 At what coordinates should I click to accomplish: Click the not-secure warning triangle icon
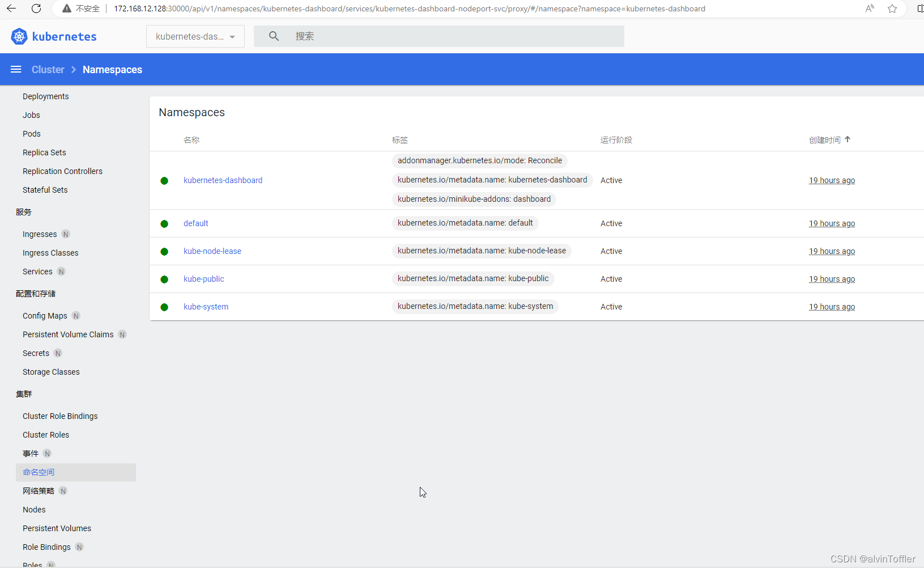[x=67, y=9]
